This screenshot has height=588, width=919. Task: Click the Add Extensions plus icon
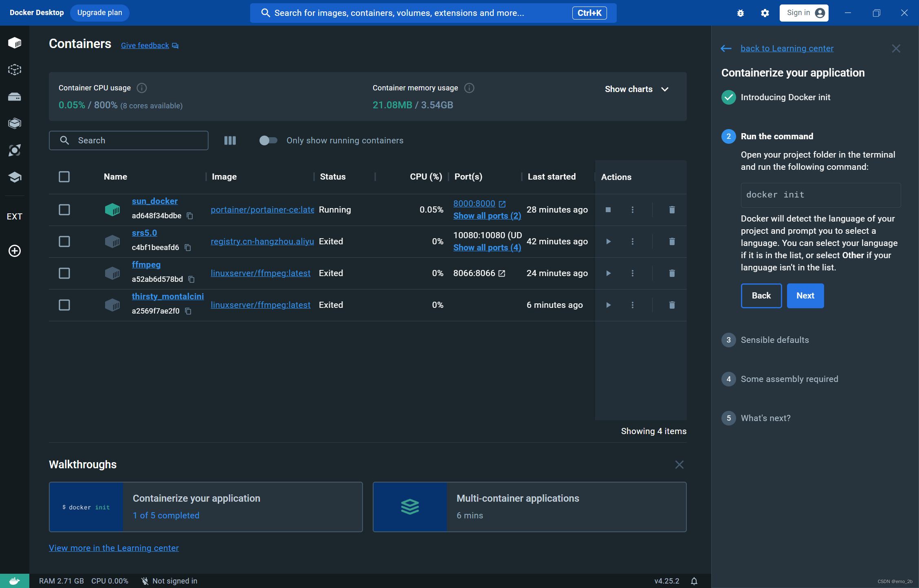point(15,251)
